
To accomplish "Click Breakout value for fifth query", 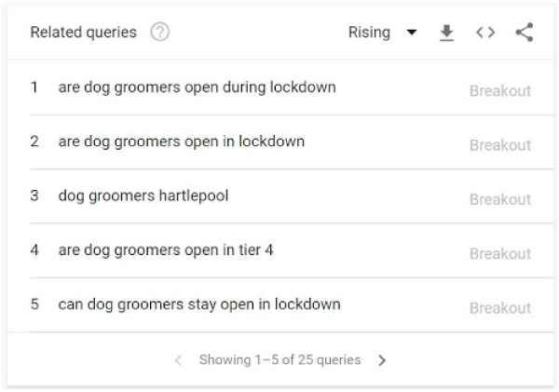I will pos(500,308).
